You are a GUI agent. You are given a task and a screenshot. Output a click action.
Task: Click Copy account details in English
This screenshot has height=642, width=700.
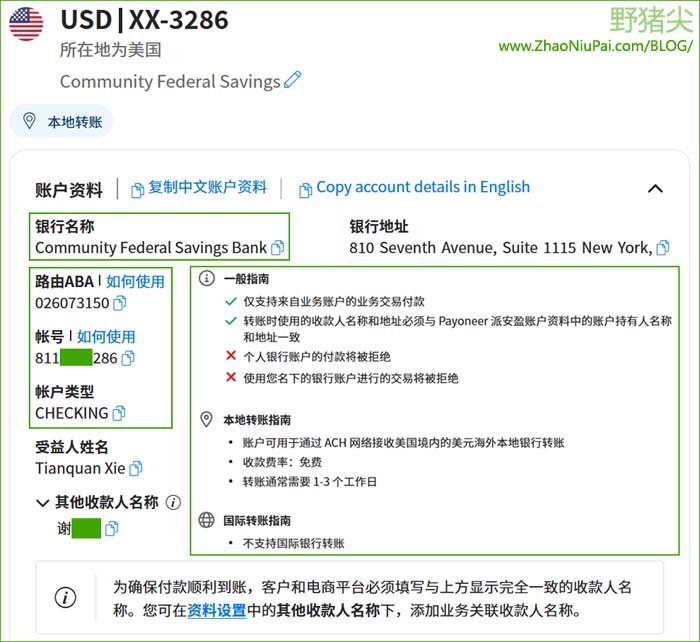coord(414,188)
